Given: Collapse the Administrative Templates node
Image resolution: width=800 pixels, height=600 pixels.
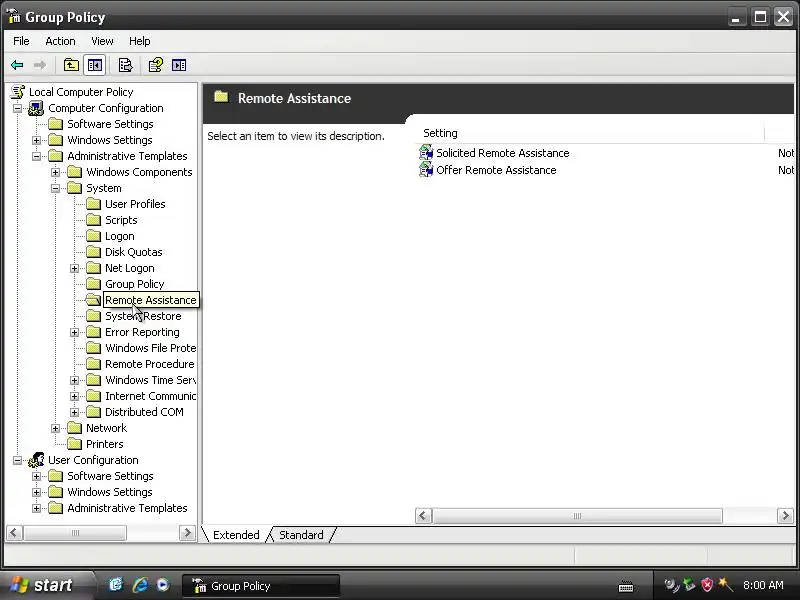Looking at the screenshot, I should coord(36,156).
